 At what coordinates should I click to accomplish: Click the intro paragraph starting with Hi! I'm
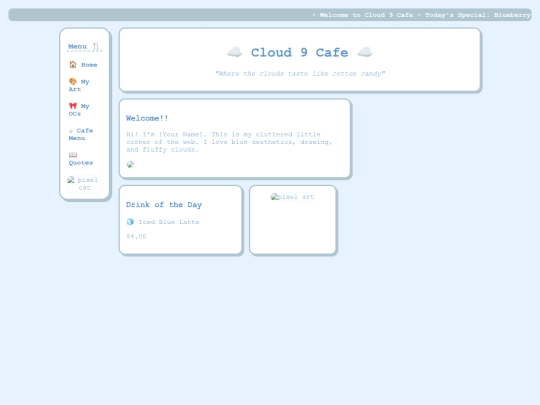coord(229,142)
